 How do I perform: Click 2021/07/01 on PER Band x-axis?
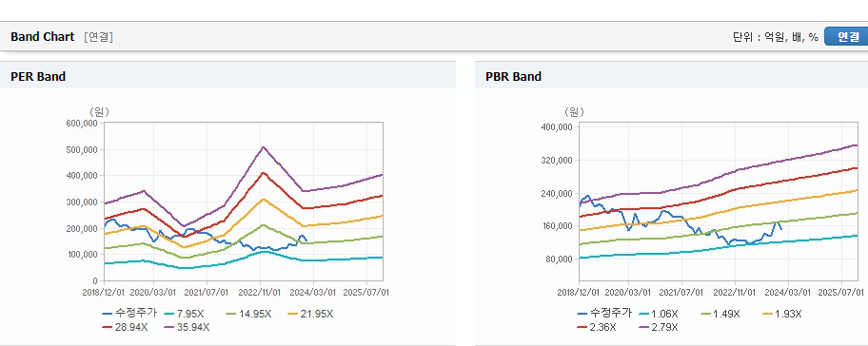207,292
